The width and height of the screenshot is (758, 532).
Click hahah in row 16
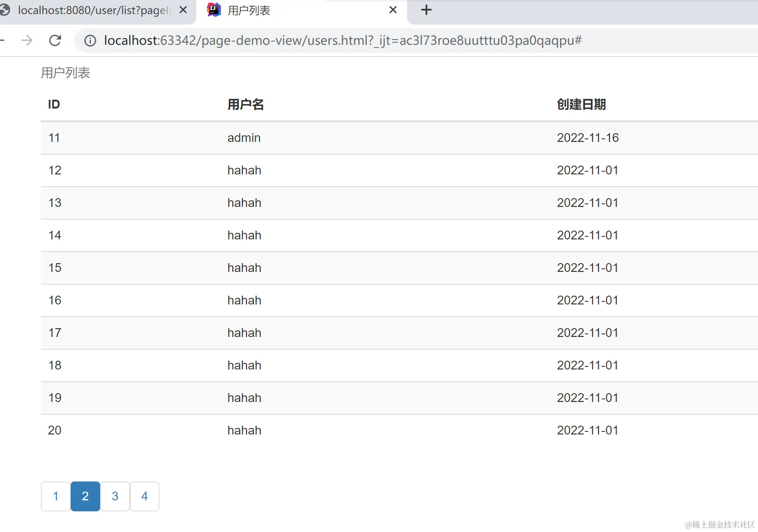[244, 300]
